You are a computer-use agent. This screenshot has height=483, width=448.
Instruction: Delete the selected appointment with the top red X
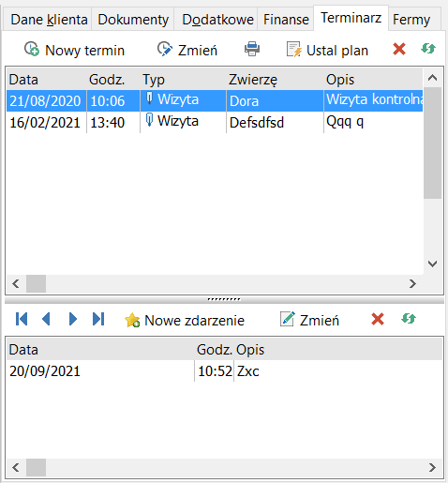point(399,49)
